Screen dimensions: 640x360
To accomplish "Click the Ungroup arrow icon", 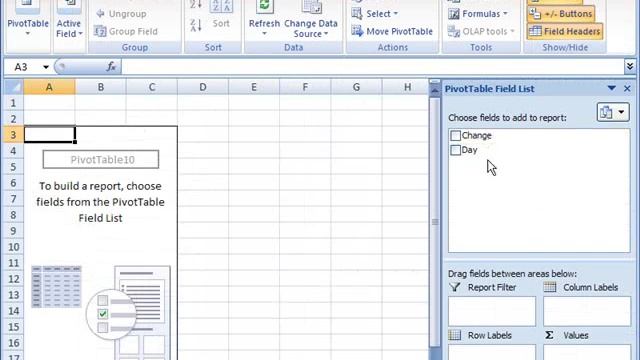I will [x=100, y=13].
